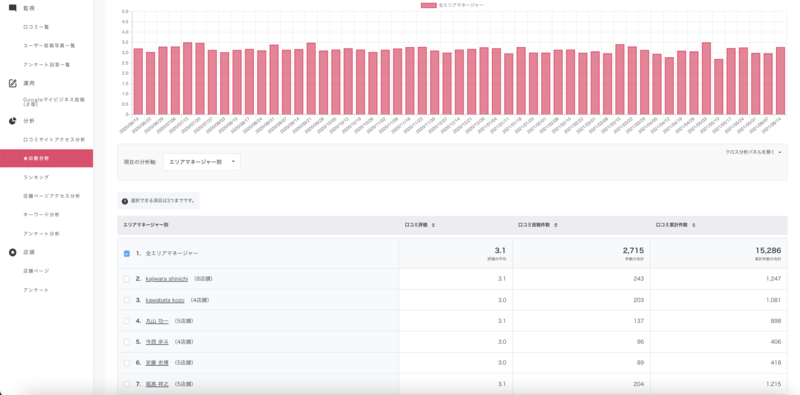Screen dimensions: 800x395
Task: Open アンケート under 店舗 section
Action: [x=36, y=290]
